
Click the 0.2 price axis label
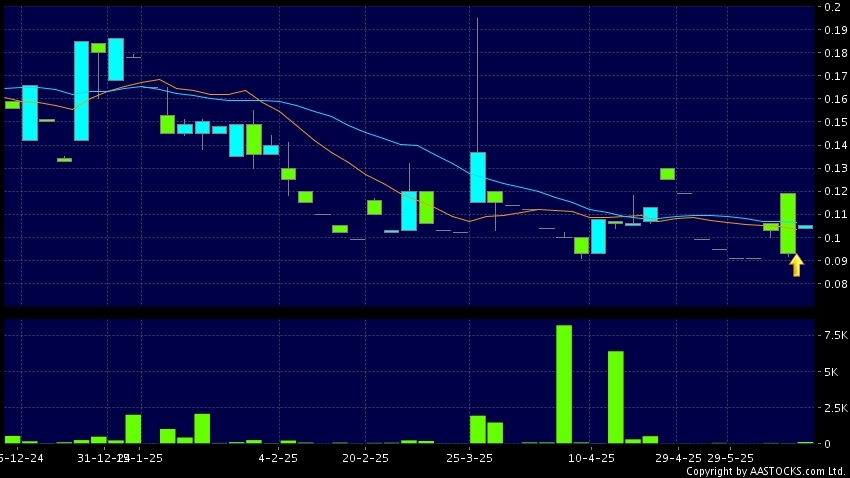click(x=833, y=7)
